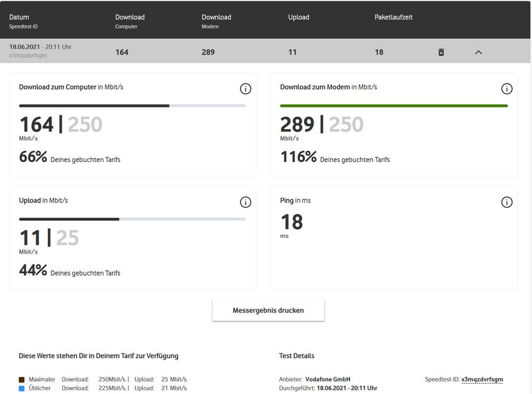
Task: Click the Download zum Computer progress bar
Action: click(x=132, y=106)
